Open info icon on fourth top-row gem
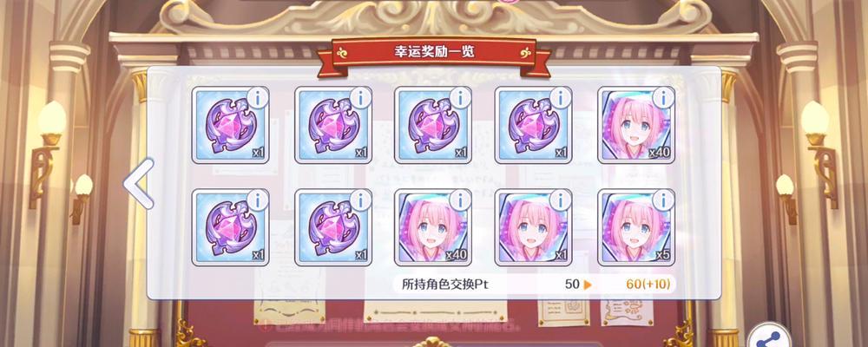 tap(561, 97)
